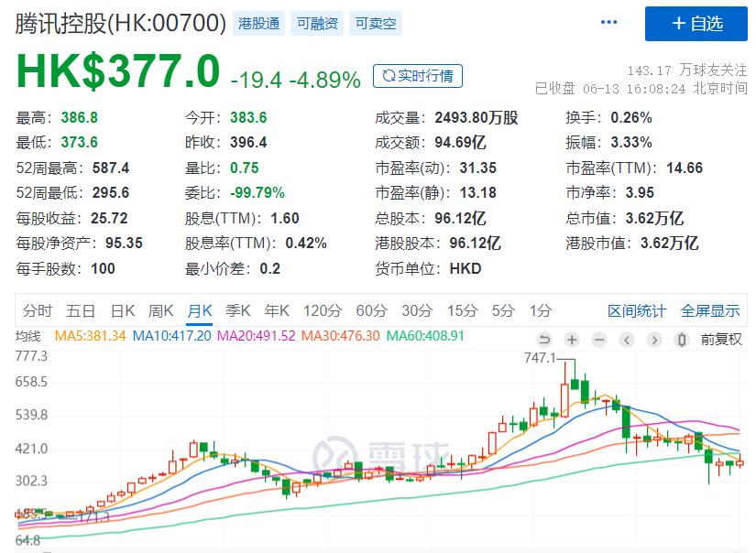Open the 前复权 price adjustment dropdown
Screen dimensions: 756x553
(x=721, y=339)
